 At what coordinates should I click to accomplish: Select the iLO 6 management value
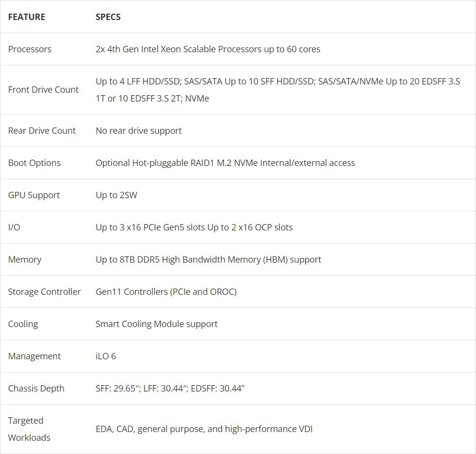click(106, 356)
